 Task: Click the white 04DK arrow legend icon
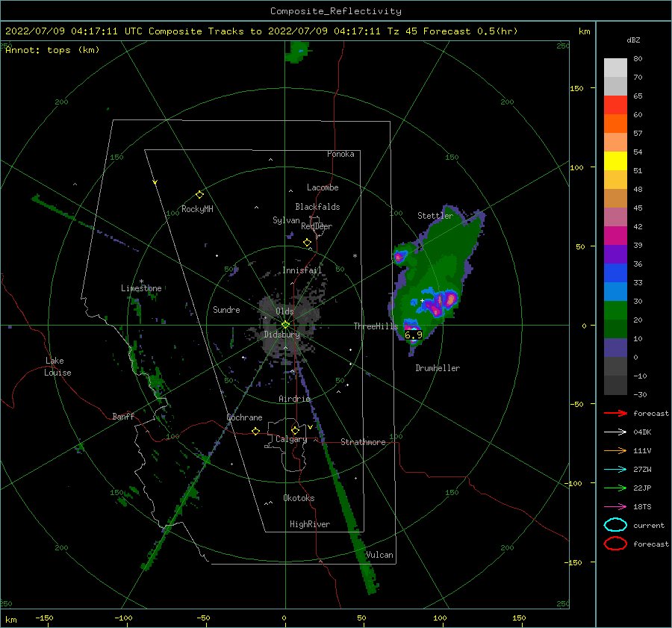click(x=615, y=432)
